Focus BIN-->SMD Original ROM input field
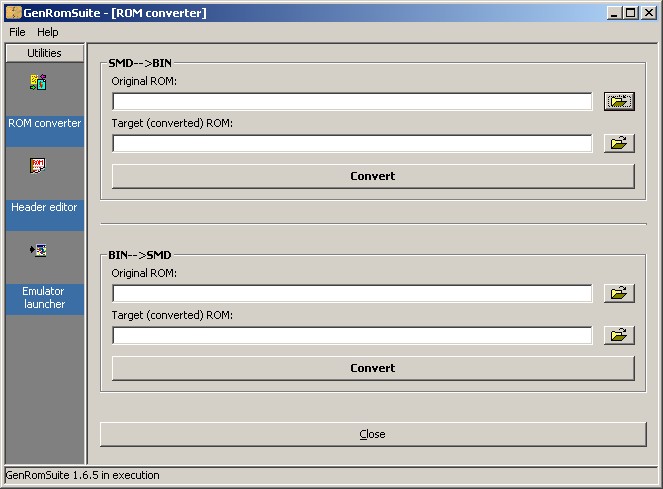The image size is (663, 489). pos(352,293)
